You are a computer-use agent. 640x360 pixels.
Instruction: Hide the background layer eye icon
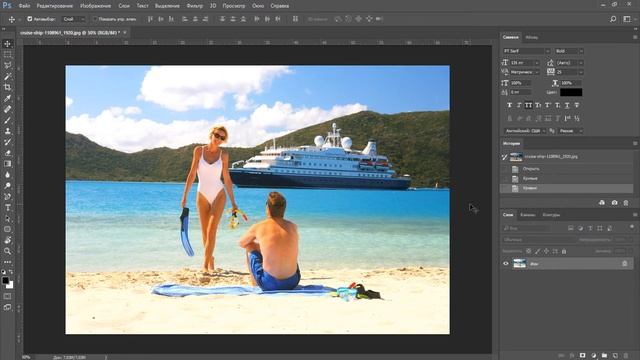click(x=506, y=264)
